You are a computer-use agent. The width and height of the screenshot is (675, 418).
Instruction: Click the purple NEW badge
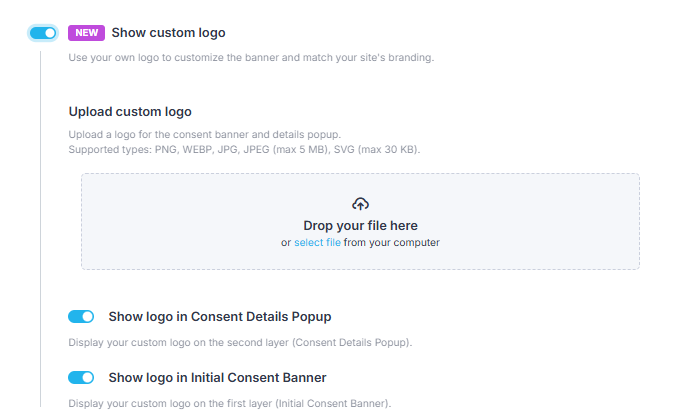tap(86, 33)
